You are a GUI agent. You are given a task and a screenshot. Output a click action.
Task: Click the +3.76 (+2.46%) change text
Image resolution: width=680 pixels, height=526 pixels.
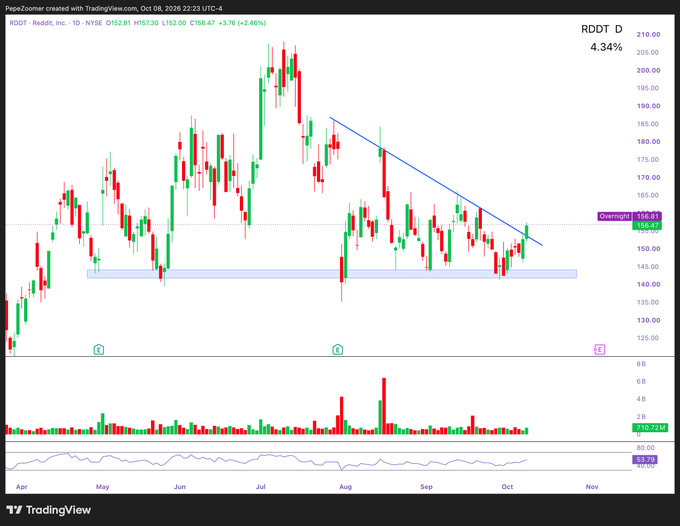coord(242,23)
